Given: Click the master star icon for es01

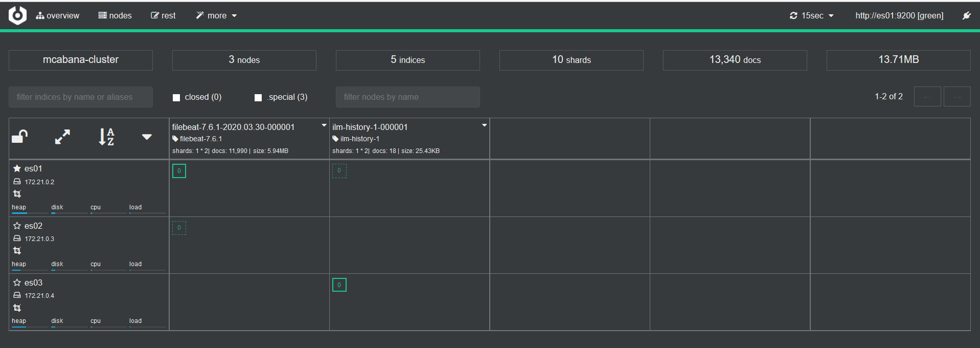Looking at the screenshot, I should 17,168.
